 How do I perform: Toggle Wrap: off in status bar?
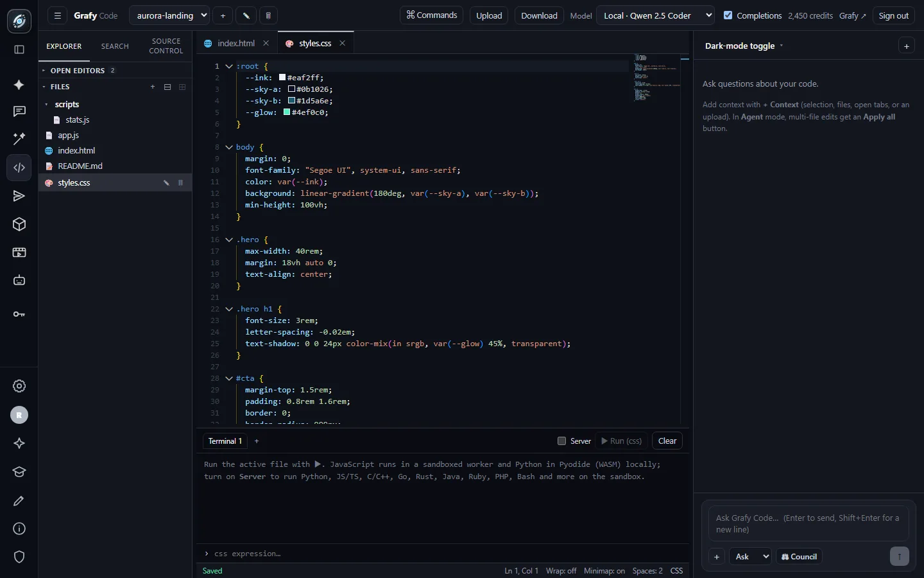click(x=561, y=571)
